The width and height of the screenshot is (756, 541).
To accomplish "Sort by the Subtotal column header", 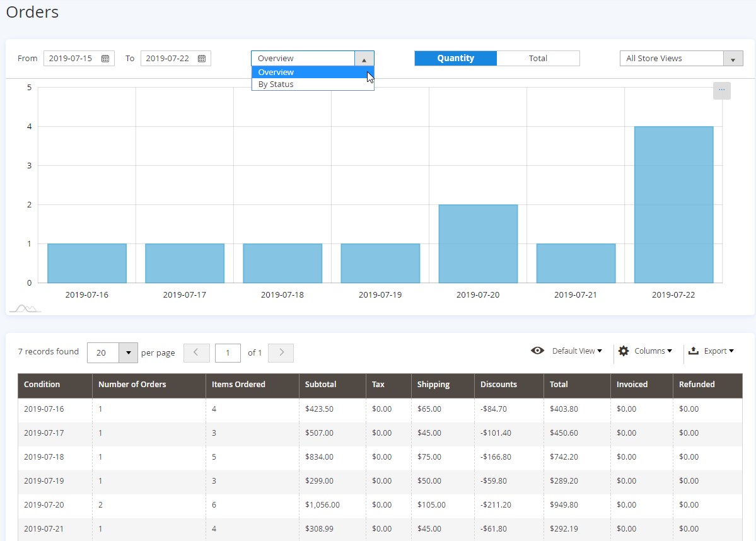I will coord(320,385).
